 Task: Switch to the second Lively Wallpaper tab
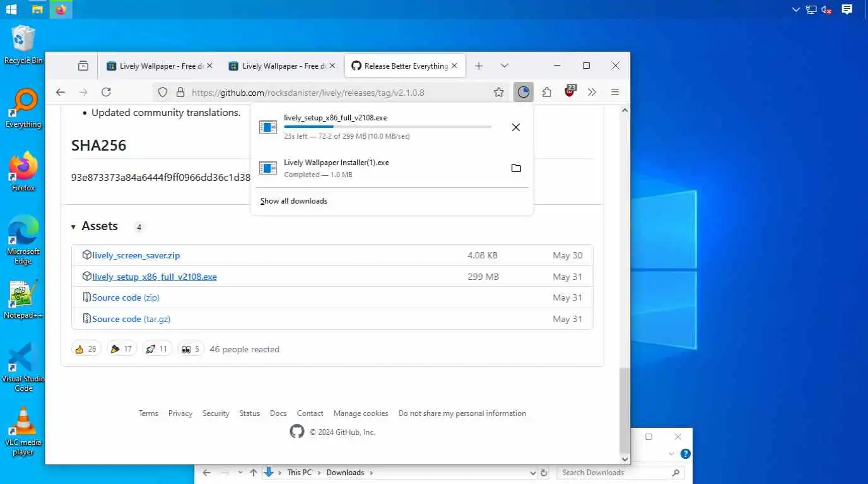tap(281, 66)
